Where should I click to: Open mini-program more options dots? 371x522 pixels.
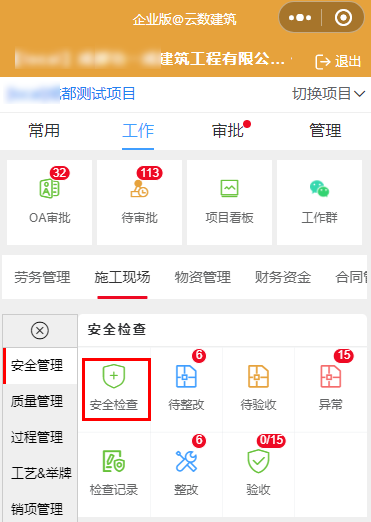click(300, 17)
